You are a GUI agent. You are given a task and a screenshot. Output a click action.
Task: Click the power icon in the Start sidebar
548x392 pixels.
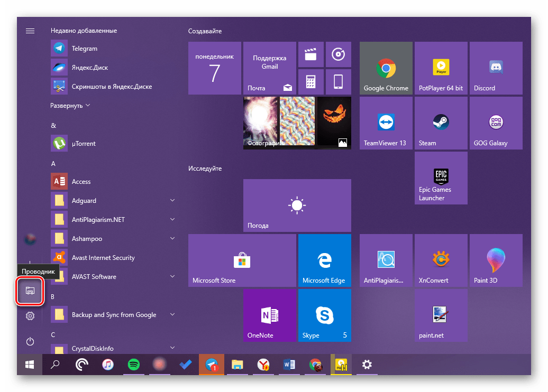tap(30, 341)
